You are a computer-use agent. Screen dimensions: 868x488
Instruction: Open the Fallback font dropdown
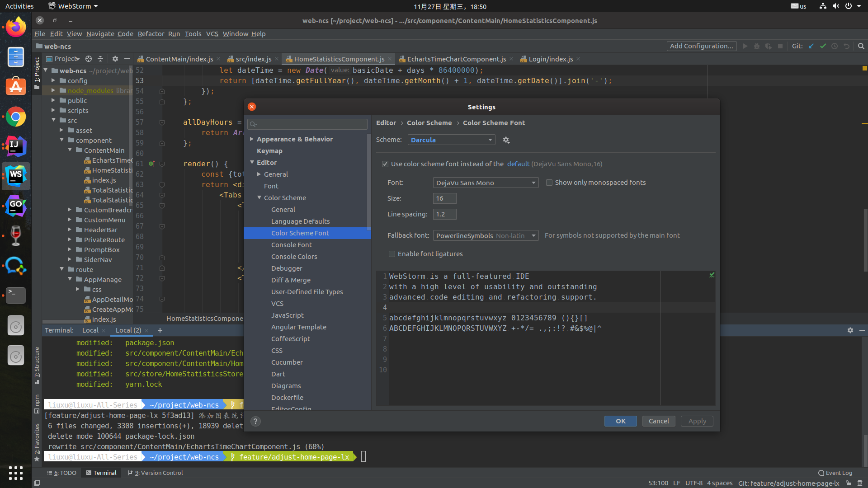[486, 235]
